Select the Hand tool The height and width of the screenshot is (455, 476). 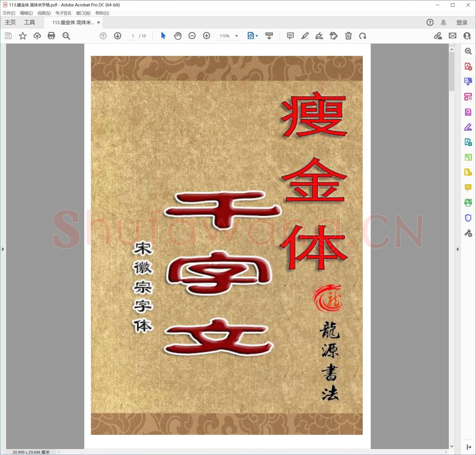[177, 36]
